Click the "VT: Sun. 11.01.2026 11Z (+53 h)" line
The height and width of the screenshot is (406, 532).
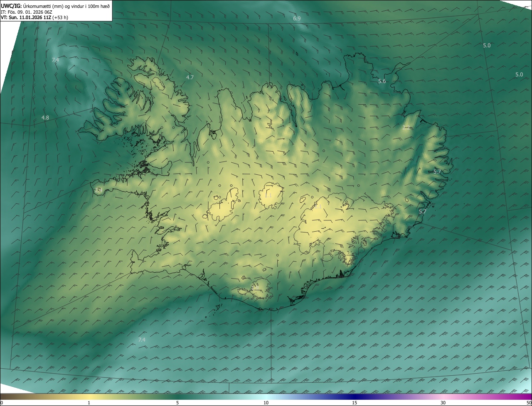point(34,18)
